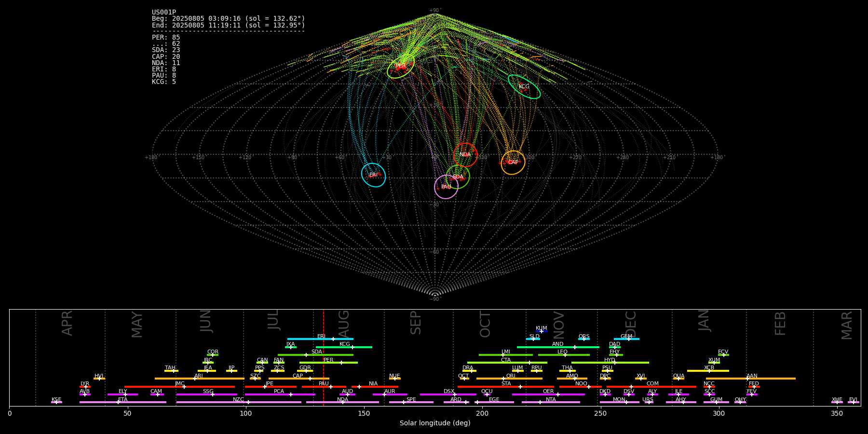
Task: Click the AAN shower bar
Action: pyautogui.click(x=751, y=379)
